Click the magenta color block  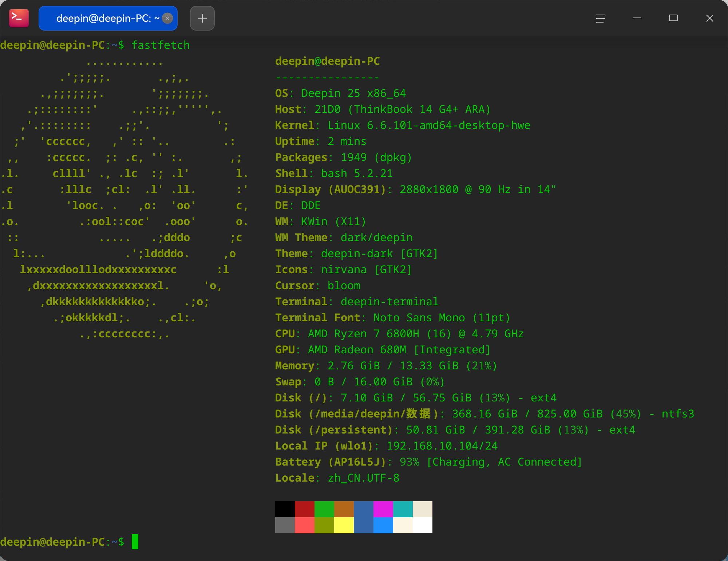(383, 509)
